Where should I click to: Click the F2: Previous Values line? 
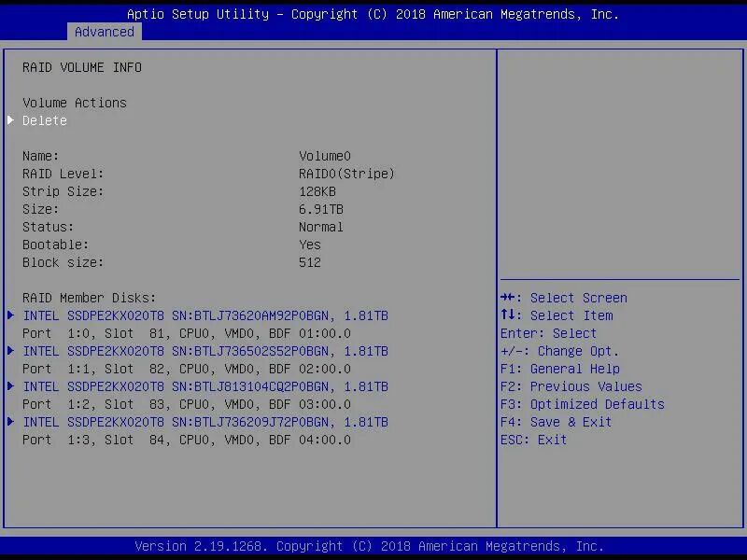[x=571, y=386]
